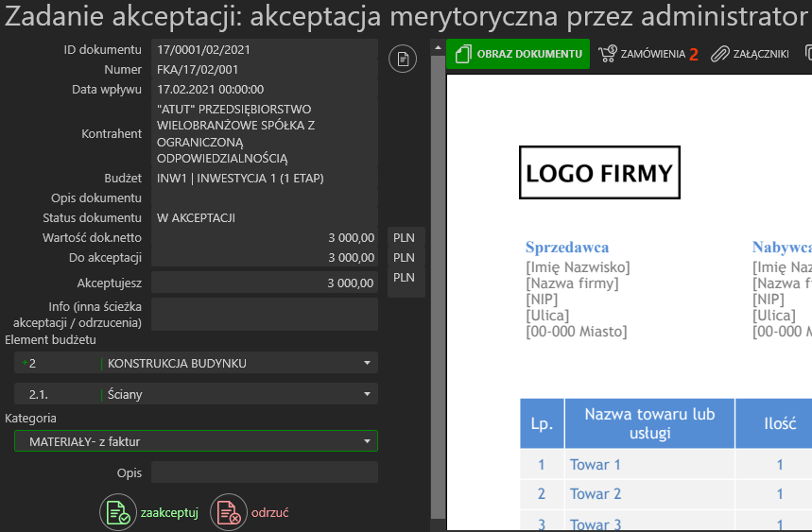The height and width of the screenshot is (532, 812).
Task: Click Towar 1 in the document table
Action: (x=595, y=464)
